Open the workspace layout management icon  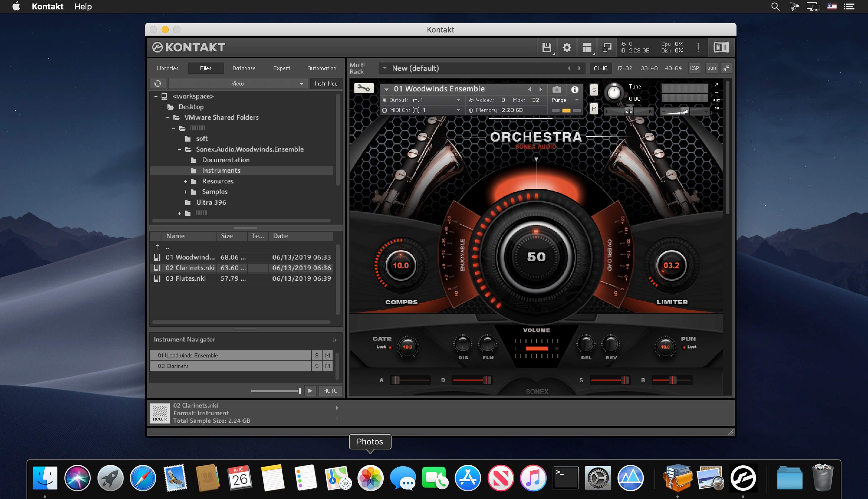pos(587,47)
